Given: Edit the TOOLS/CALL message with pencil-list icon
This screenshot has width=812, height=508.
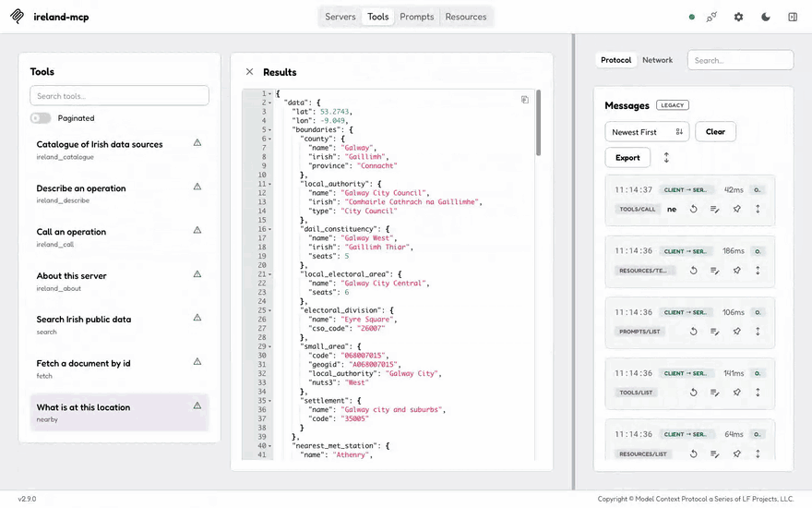Looking at the screenshot, I should [x=714, y=209].
